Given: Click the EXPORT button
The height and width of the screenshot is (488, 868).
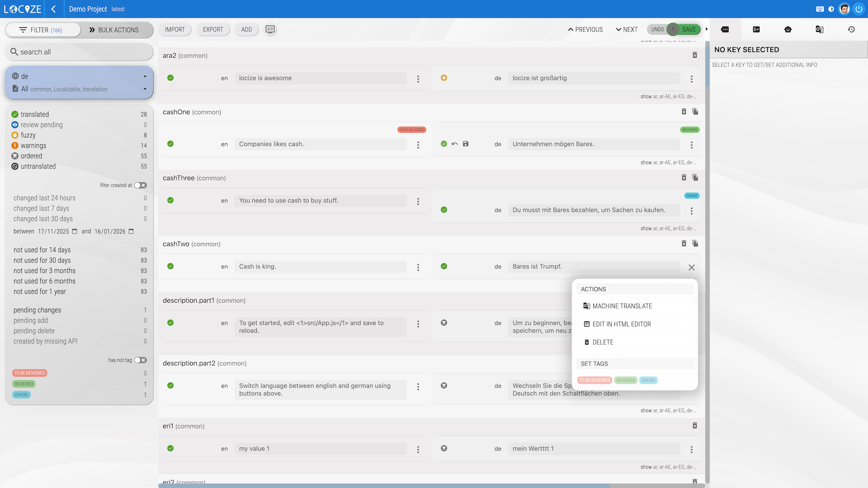Looking at the screenshot, I should coord(213,29).
